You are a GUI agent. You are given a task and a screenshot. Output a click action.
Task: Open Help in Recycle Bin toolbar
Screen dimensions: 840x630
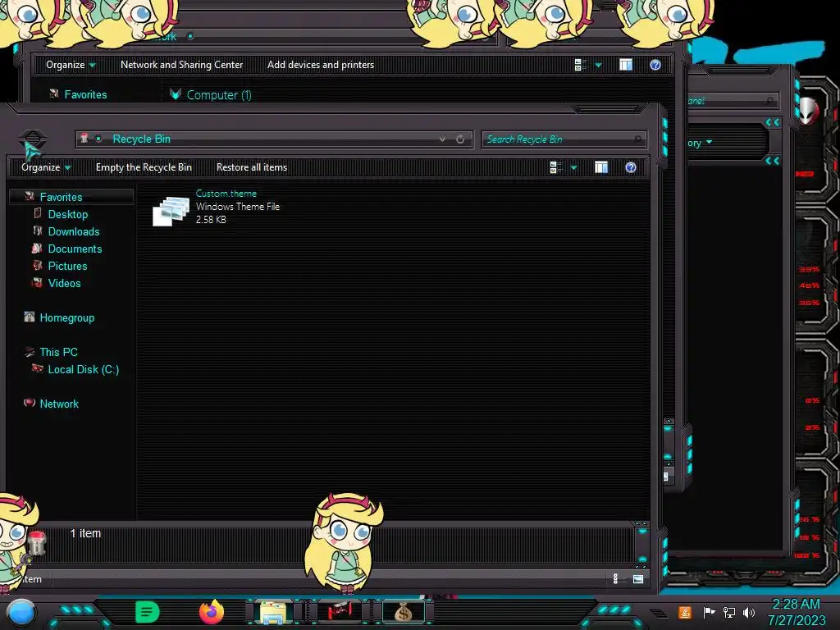pos(631,167)
